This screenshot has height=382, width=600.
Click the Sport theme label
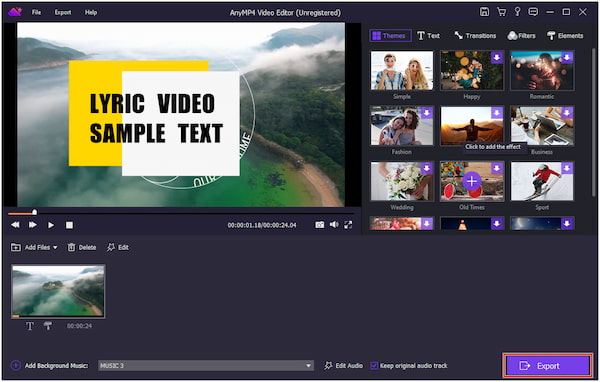point(542,207)
